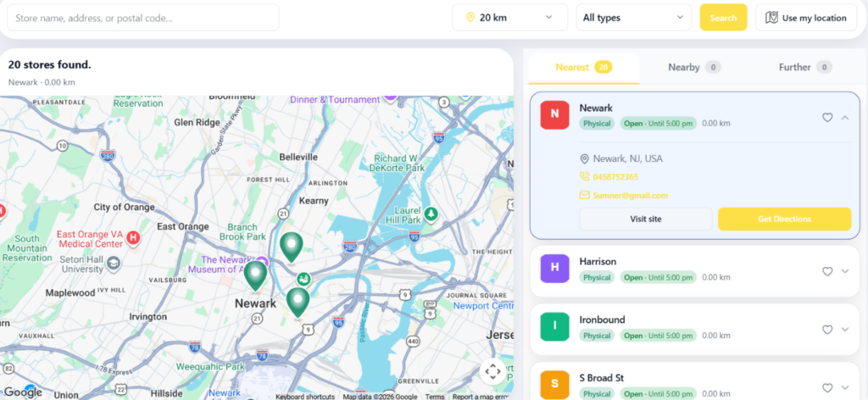Click the Belleville map label
Screen dimensions: 868x400
(298, 157)
